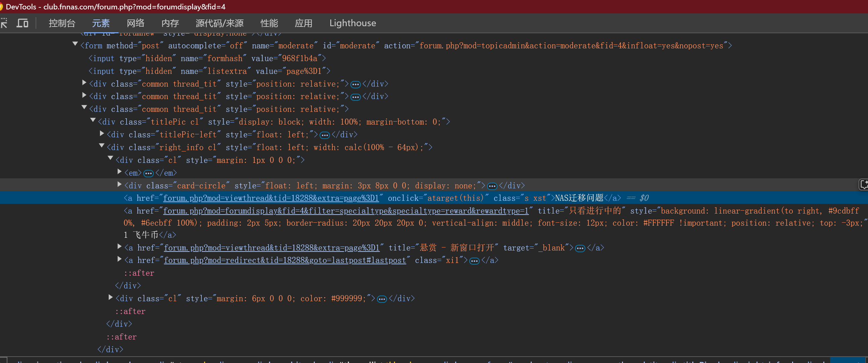This screenshot has height=363, width=868.
Task: Open href link of NAS迁移问题 anchor
Action: point(271,198)
